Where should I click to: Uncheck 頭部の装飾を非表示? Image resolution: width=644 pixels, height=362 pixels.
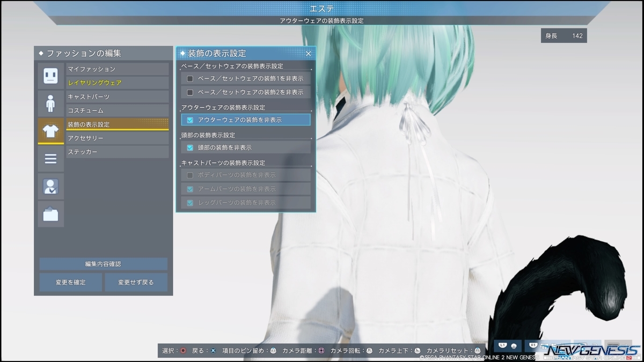190,147
